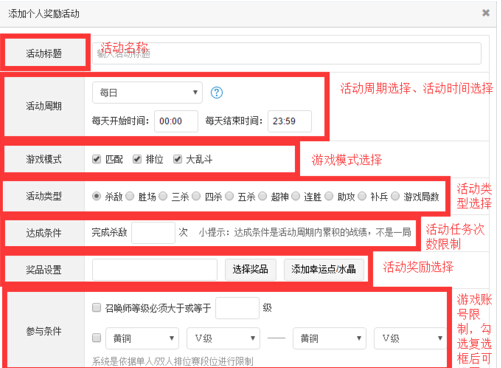Select the 游戏局数 activity type radio
This screenshot has width=501, height=368.
[395, 196]
